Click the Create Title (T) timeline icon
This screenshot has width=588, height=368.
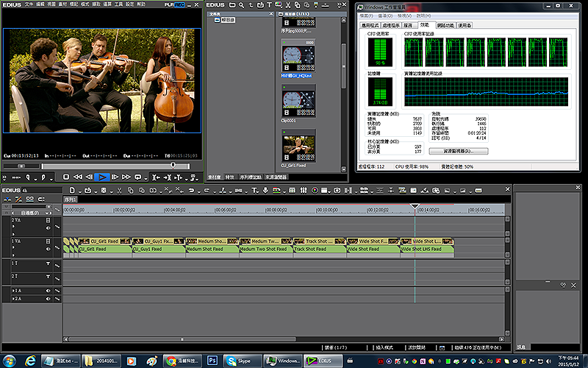(254, 191)
